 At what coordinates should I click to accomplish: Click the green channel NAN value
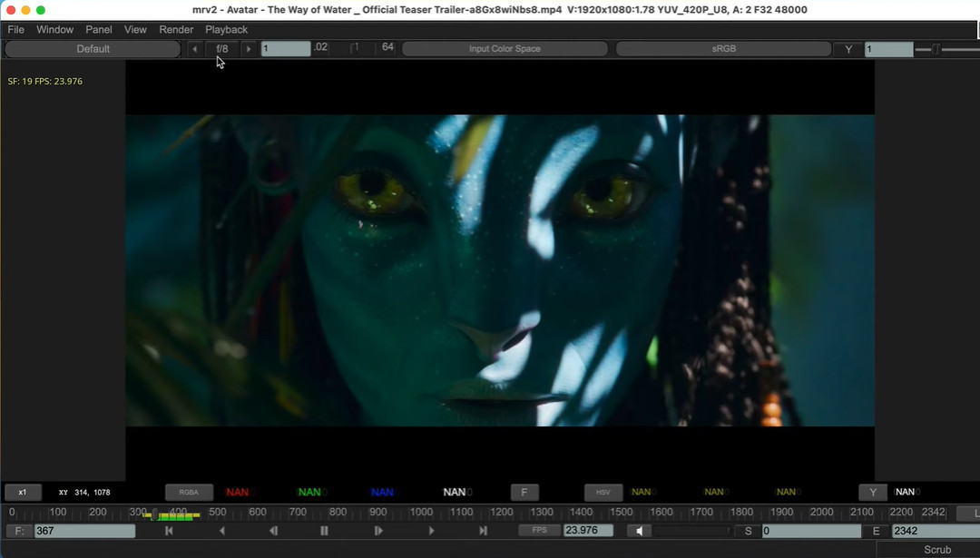click(x=309, y=493)
